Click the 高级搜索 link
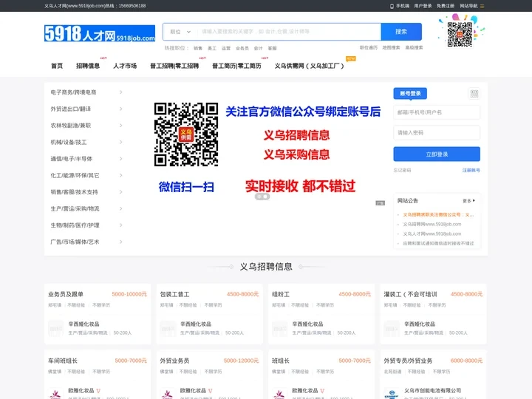 point(414,47)
